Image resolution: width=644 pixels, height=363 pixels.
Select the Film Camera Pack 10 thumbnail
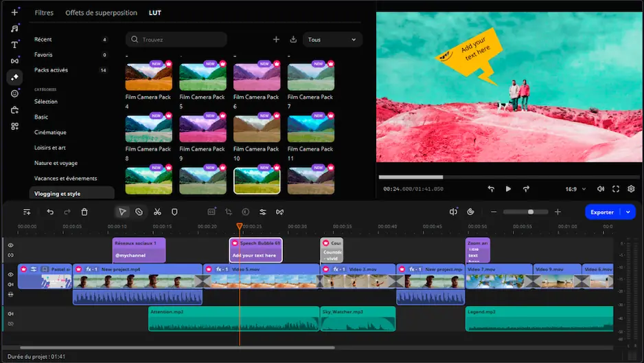point(257,129)
